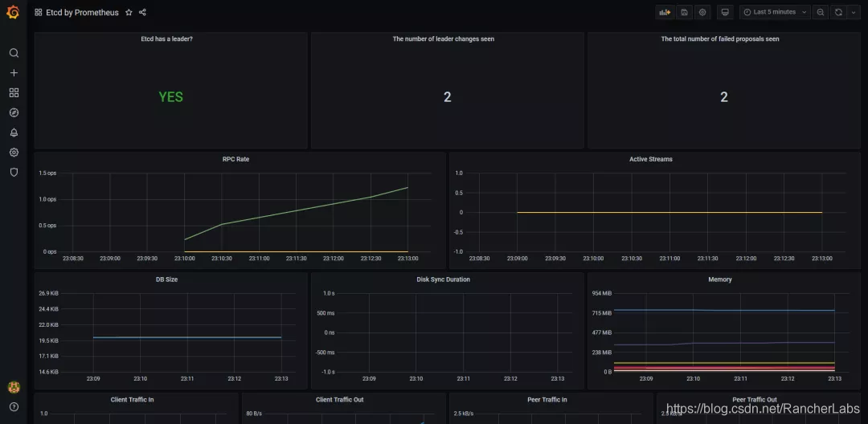
Task: Open the 'Etcd has a leader?' panel title menu
Action: coord(167,39)
